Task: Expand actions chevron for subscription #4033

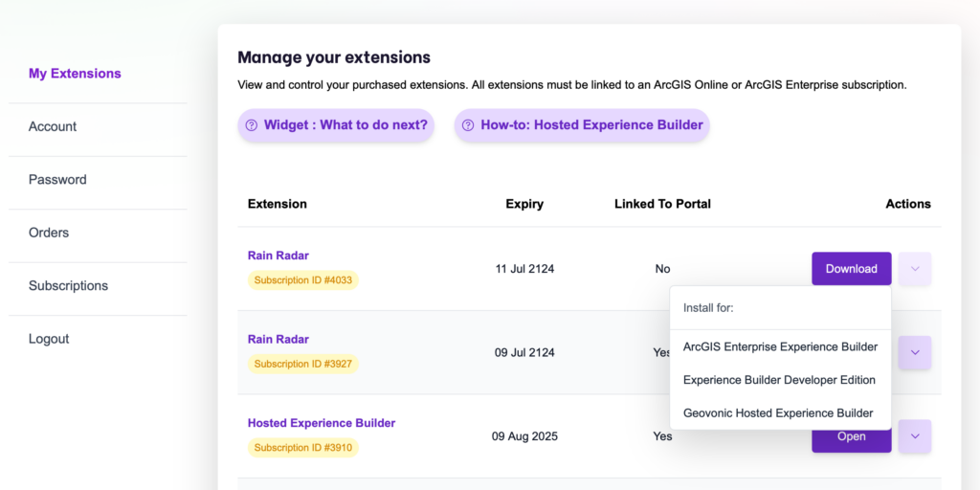Action: [x=915, y=269]
